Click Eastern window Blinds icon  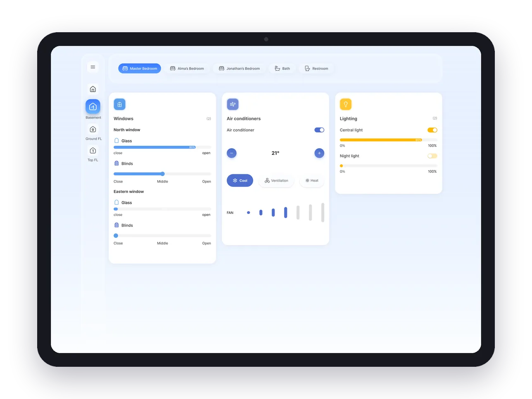pos(116,225)
